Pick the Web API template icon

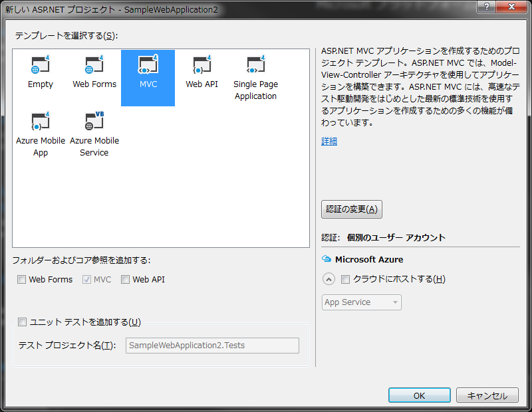coord(202,64)
